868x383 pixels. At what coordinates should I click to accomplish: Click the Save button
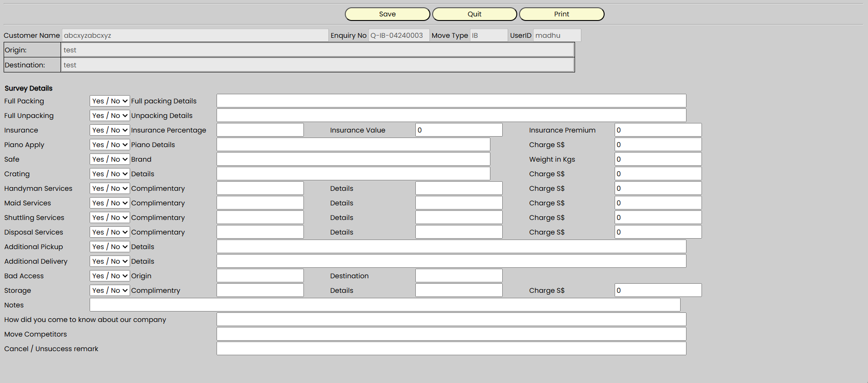click(x=387, y=14)
